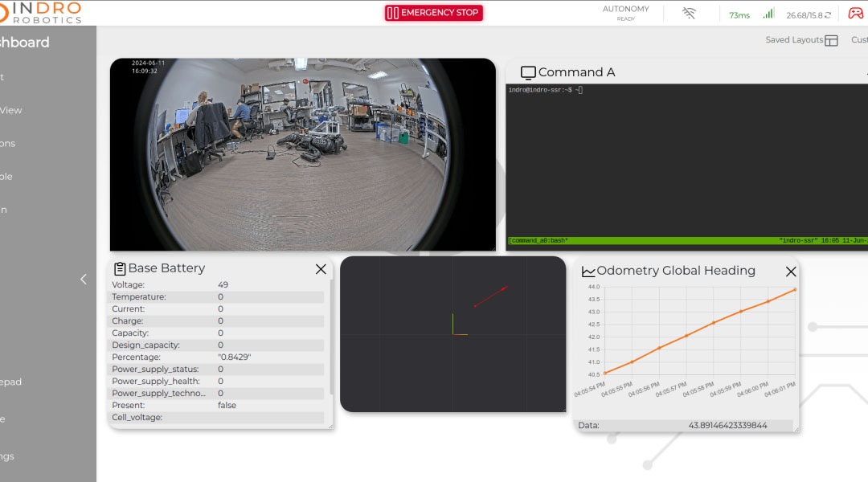The height and width of the screenshot is (482, 868).
Task: Open Saved Layouts
Action: [x=800, y=39]
